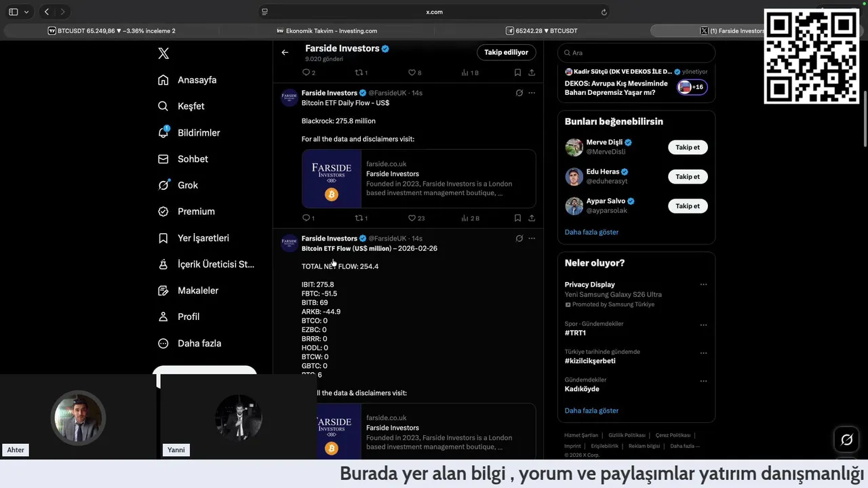Image resolution: width=868 pixels, height=488 pixels.
Task: Open more options for Privacy Display trend
Action: click(703, 285)
